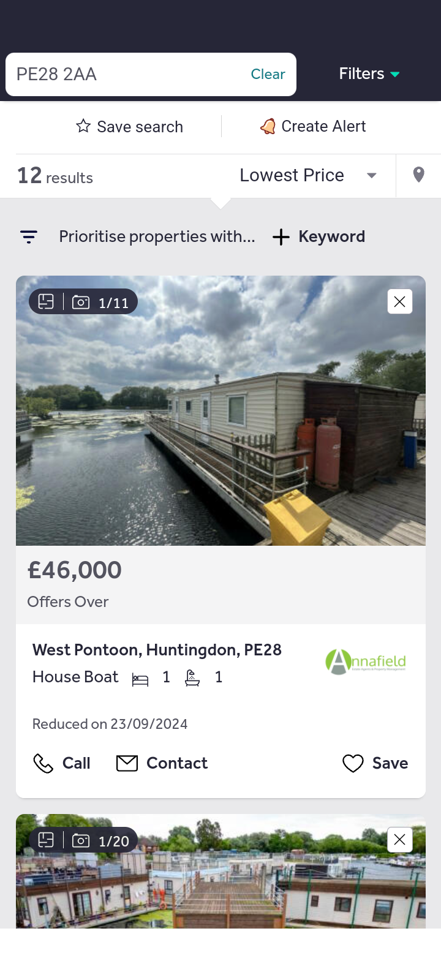Hide the £46,000 house boat listing
Image resolution: width=441 pixels, height=980 pixels.
click(x=400, y=301)
